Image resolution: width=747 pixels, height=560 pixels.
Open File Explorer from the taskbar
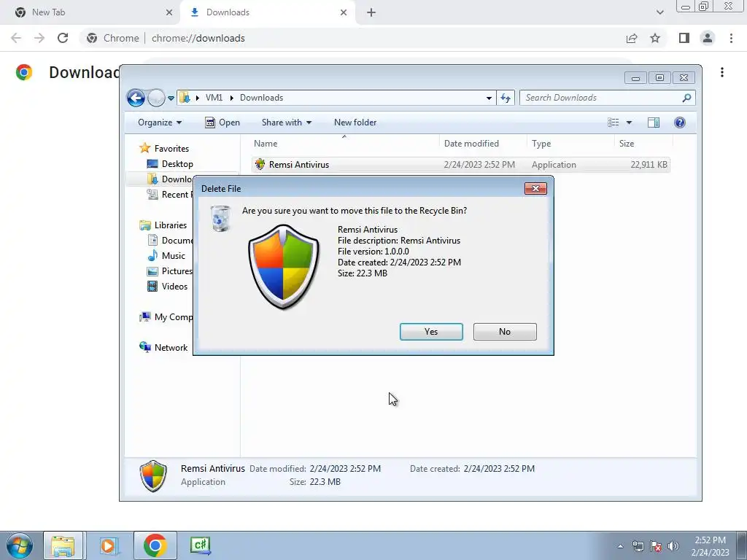(x=63, y=545)
